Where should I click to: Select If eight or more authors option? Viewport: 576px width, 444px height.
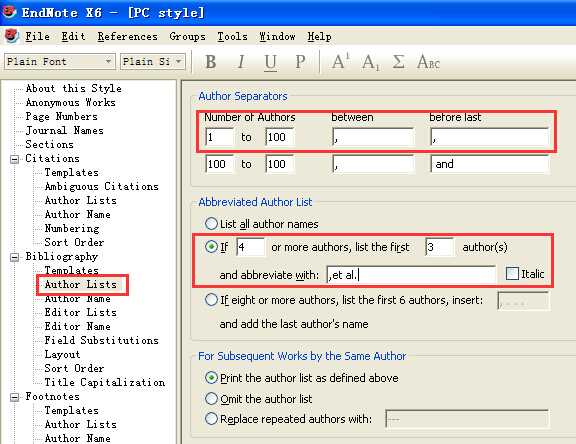211,300
